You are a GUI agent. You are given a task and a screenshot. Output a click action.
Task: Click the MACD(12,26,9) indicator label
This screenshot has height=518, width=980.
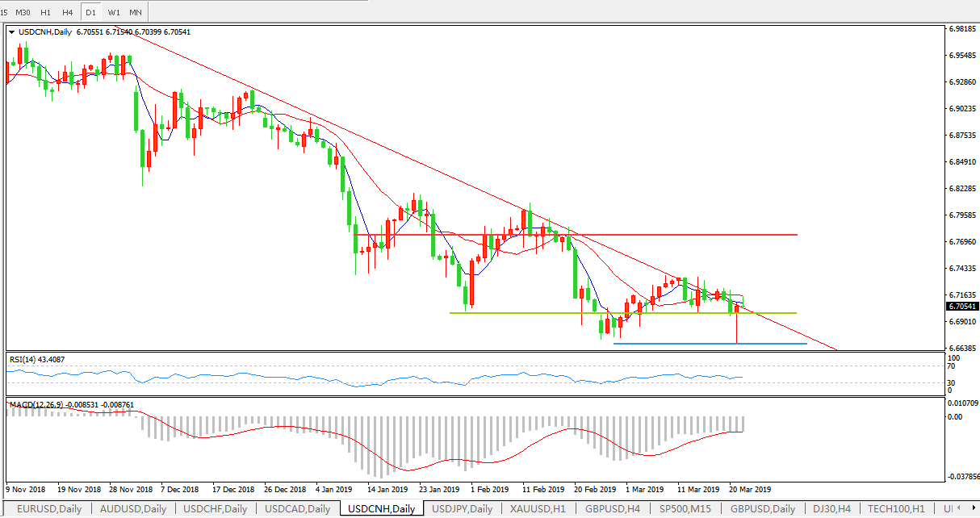pyautogui.click(x=40, y=403)
